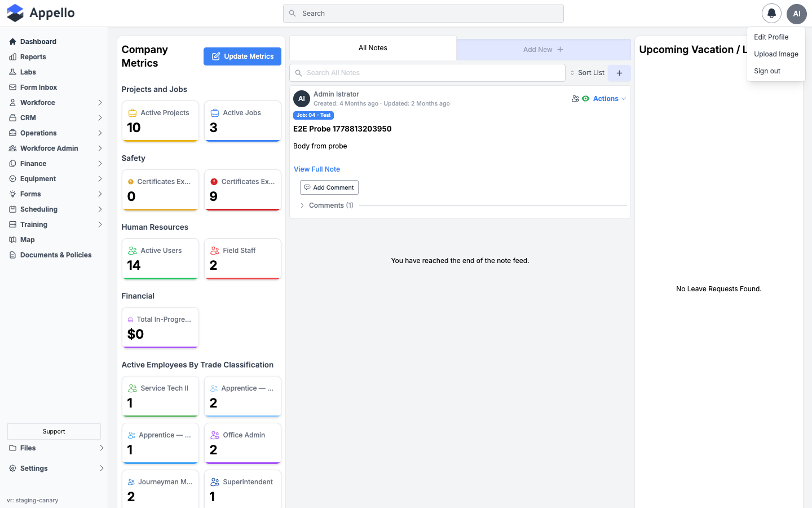Viewport: 812px width, 508px height.
Task: Click the Job: 04 - Test tag
Action: pyautogui.click(x=314, y=115)
